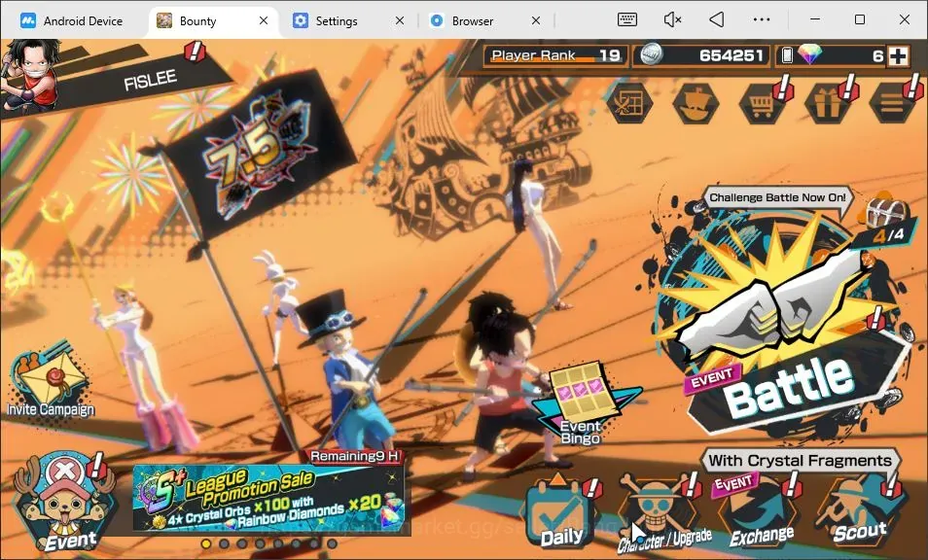The image size is (928, 560).
Task: Open the player avatar profile picture
Action: [29, 76]
